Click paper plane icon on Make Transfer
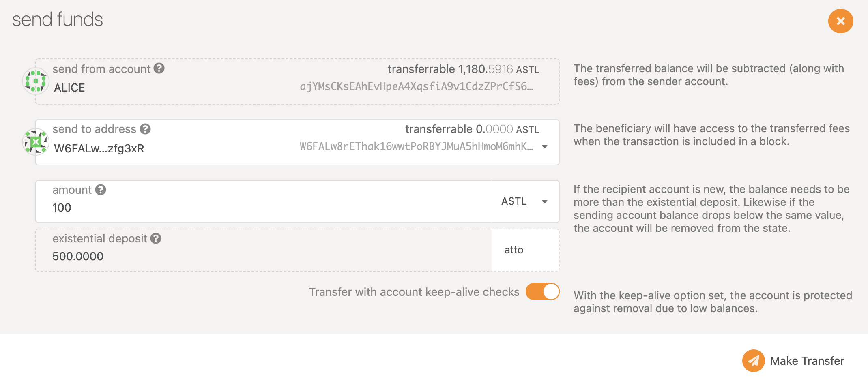This screenshot has height=381, width=868. coord(753,361)
